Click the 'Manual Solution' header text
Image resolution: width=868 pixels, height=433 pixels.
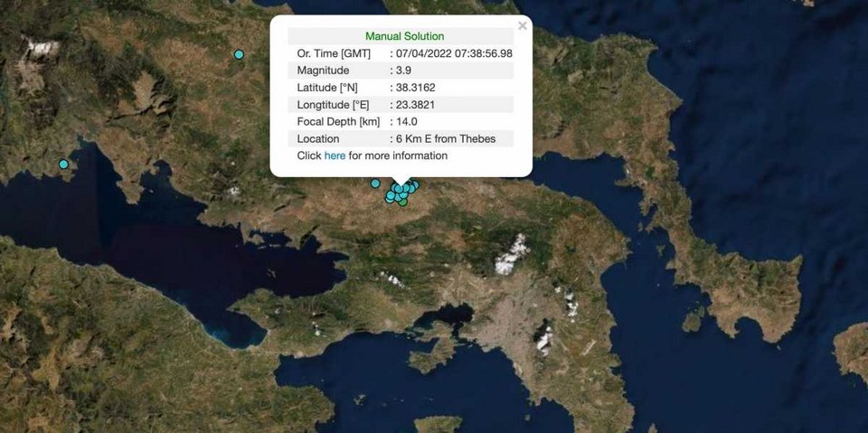(404, 36)
